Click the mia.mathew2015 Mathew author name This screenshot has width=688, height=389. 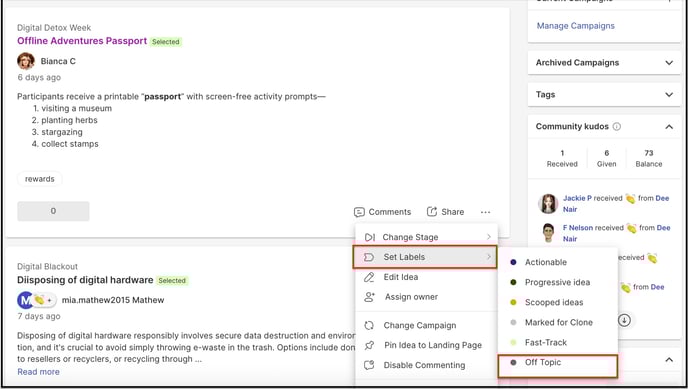coord(113,300)
